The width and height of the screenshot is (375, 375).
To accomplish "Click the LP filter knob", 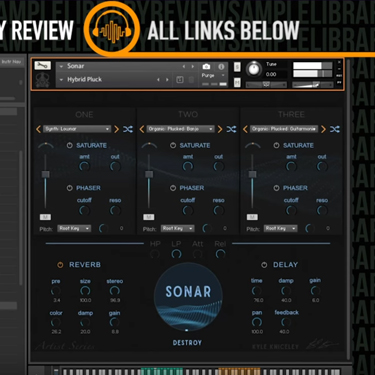I will (x=176, y=254).
